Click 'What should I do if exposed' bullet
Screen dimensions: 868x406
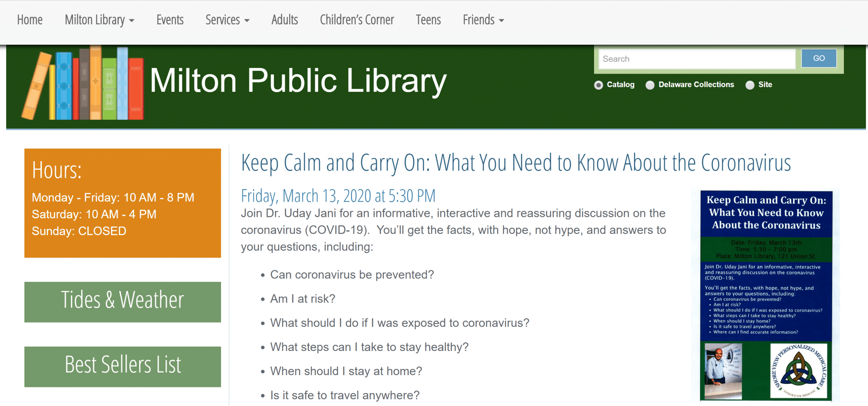400,323
